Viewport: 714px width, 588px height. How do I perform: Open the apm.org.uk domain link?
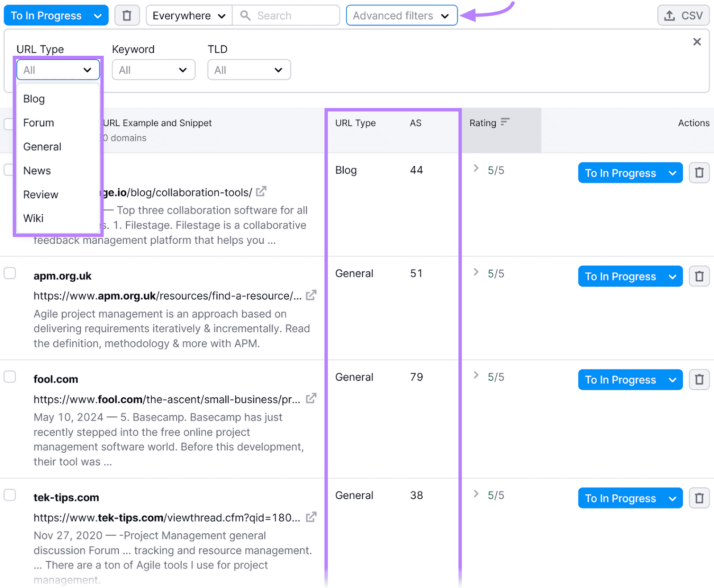[x=62, y=276]
